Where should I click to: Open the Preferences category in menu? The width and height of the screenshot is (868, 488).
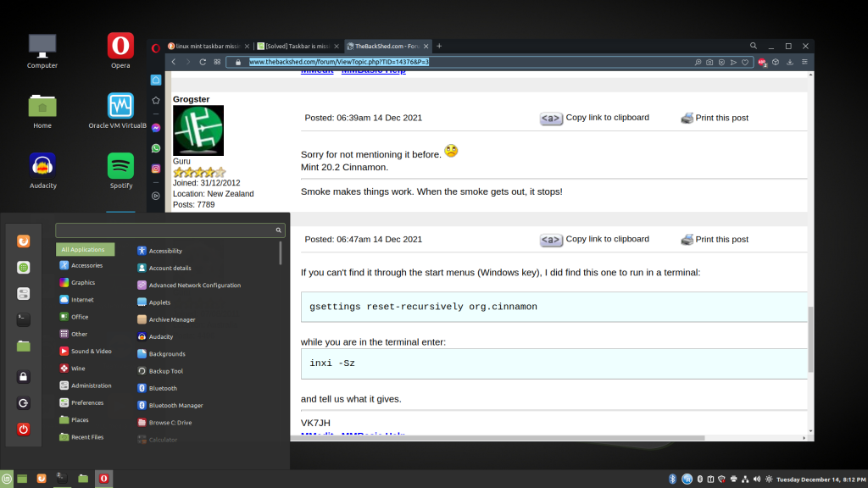(87, 402)
